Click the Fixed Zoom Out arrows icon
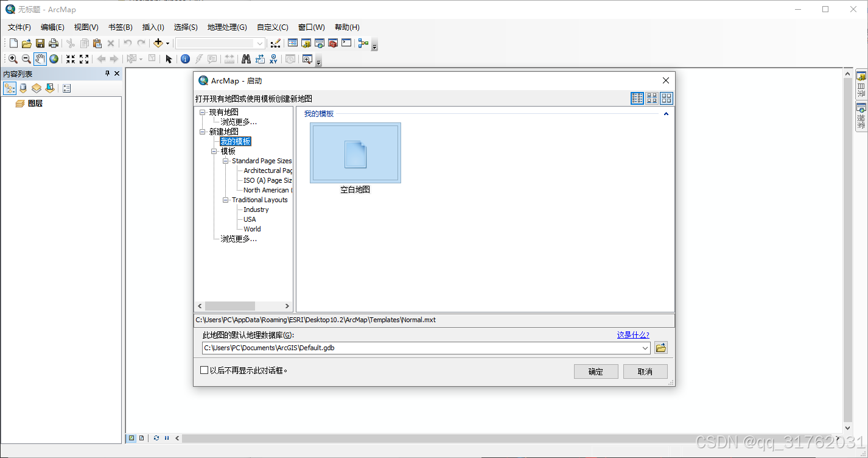 [84, 59]
